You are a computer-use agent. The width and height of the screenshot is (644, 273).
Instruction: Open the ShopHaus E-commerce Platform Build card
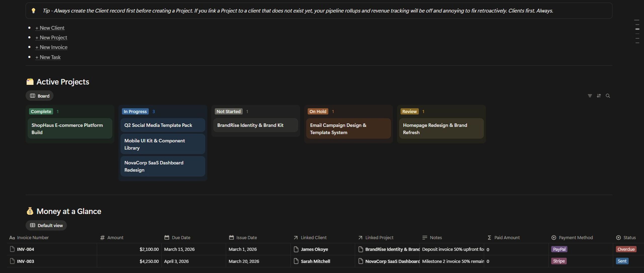[70, 128]
